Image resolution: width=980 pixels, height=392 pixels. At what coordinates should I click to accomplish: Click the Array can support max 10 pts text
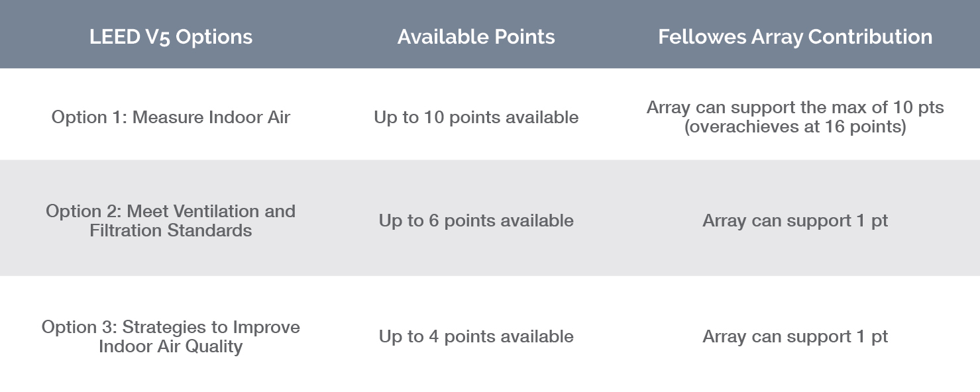(795, 107)
